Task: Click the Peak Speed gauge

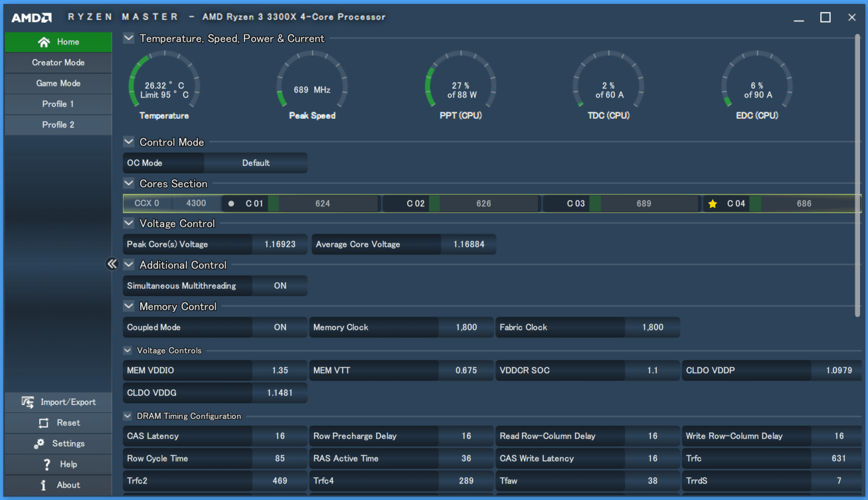Action: click(x=312, y=86)
